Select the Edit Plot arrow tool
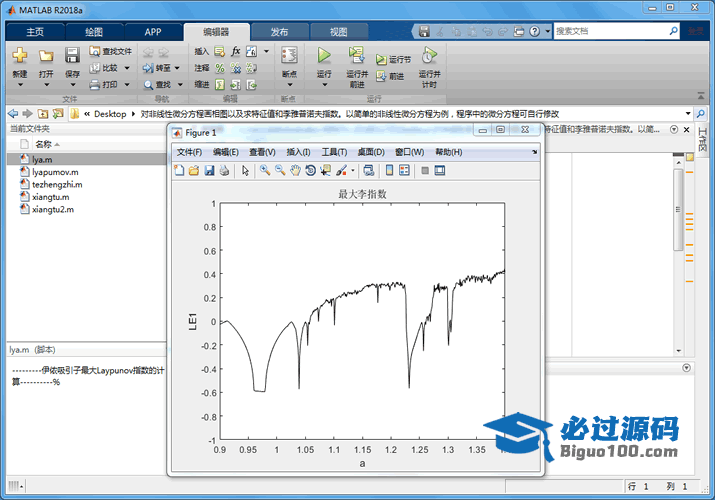Viewport: 715px width, 500px height. [245, 170]
